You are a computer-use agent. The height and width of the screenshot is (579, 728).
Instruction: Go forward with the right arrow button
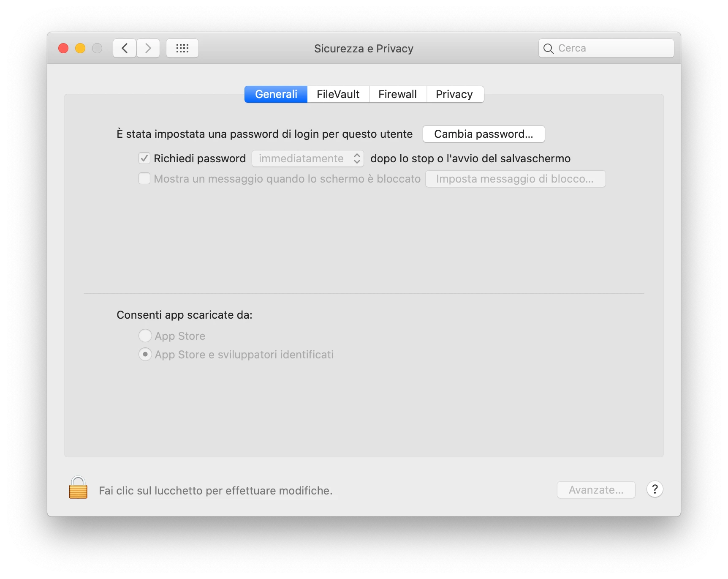148,48
